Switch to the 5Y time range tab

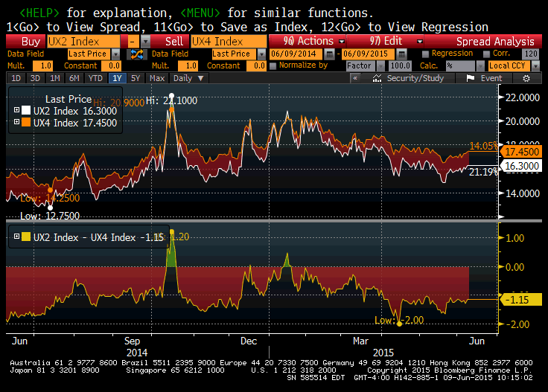135,78
